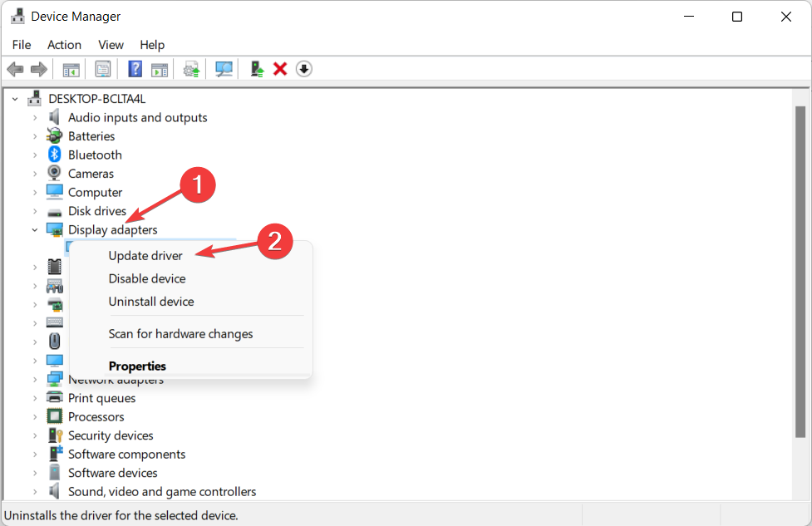Screen dimensions: 812x526
Task: Click the red X Uninstall device icon
Action: pos(280,69)
